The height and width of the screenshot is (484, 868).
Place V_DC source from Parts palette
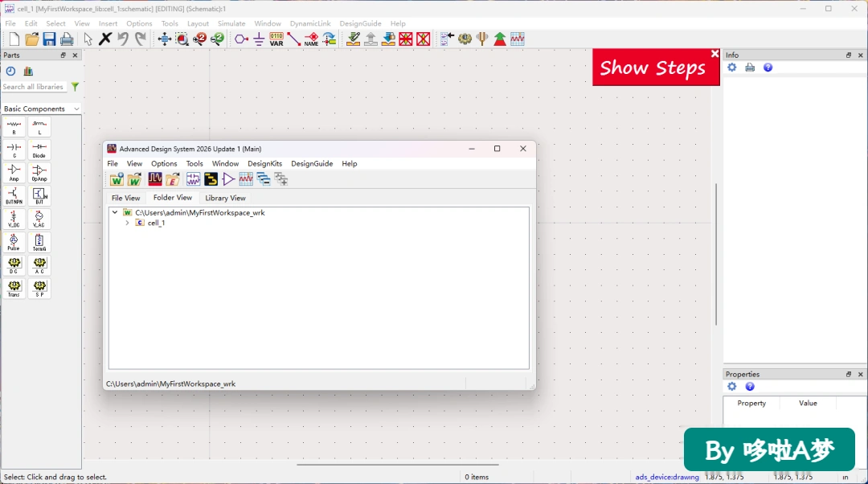click(x=14, y=219)
